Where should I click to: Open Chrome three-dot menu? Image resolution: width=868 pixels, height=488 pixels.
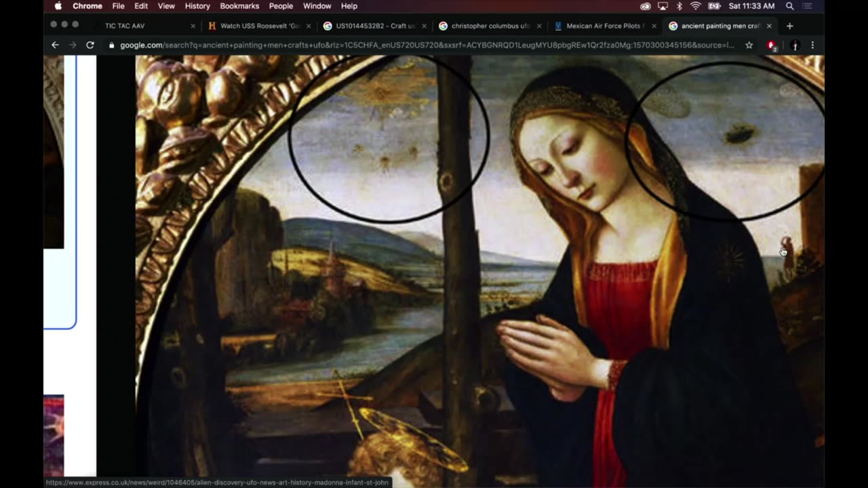812,45
